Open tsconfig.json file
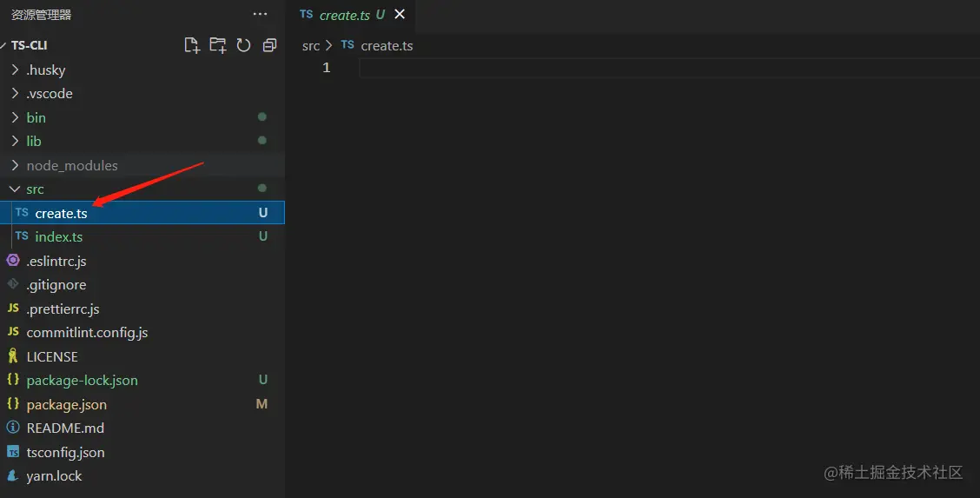The width and height of the screenshot is (980, 498). [x=142, y=453]
